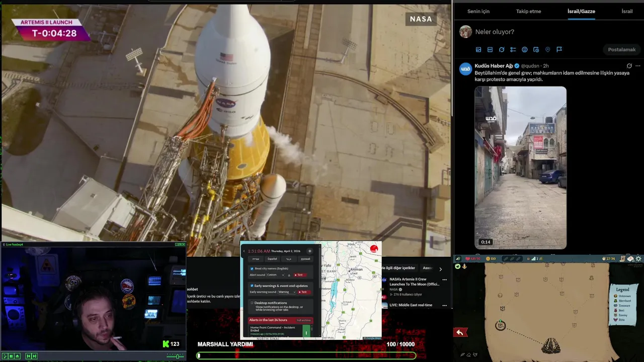Open Full archive of alerts

point(304,320)
